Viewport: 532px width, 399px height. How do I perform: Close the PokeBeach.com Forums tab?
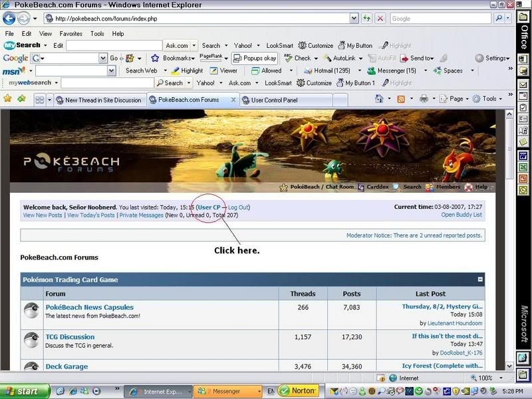tap(233, 100)
